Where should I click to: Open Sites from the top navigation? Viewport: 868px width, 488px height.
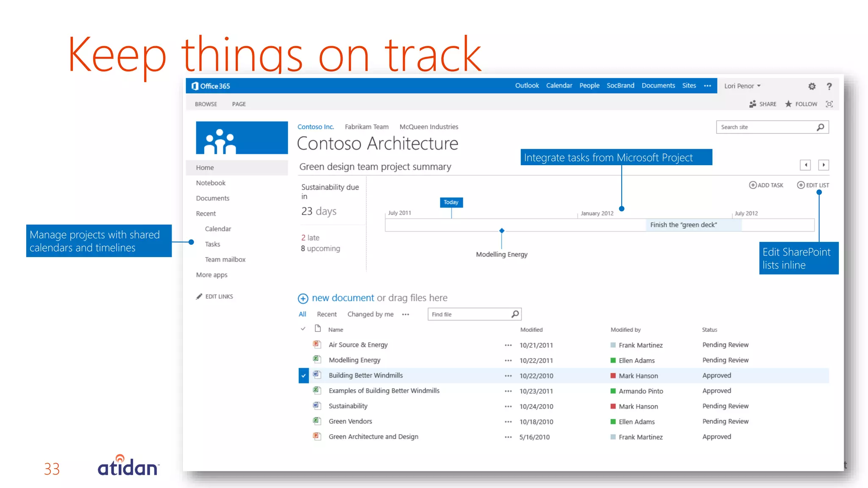[x=689, y=86]
